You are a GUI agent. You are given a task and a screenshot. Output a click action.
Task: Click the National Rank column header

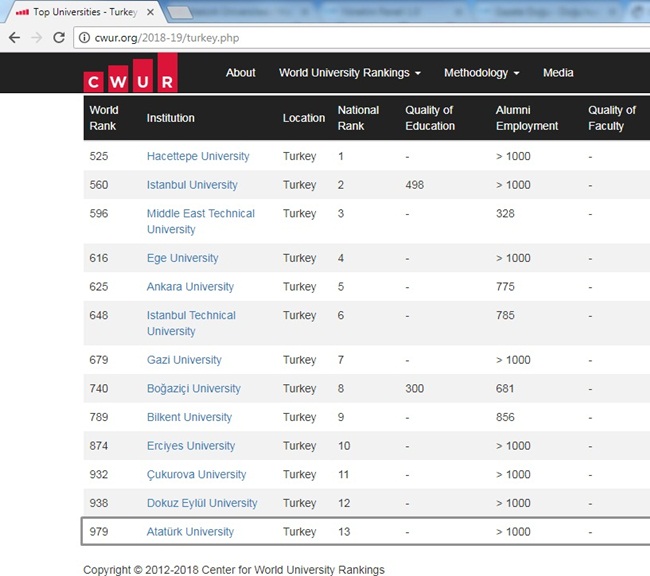358,118
